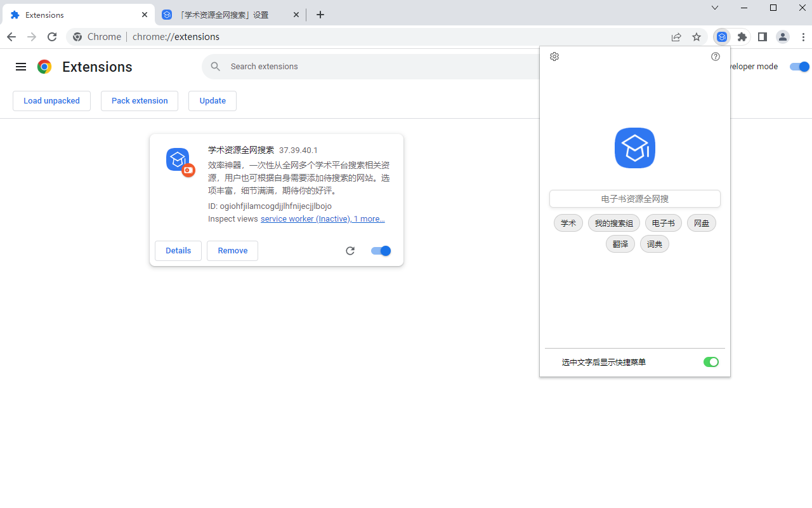Click the academic search extension toolbar icon
The image size is (812, 508).
pyautogui.click(x=722, y=37)
